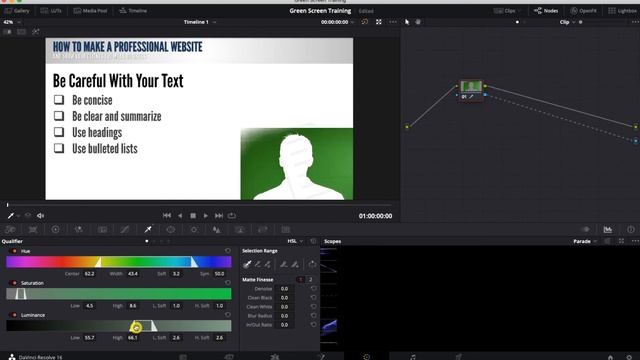Image resolution: width=640 pixels, height=360 pixels.
Task: Reset the Saturation qualifier
Action: click(x=228, y=282)
